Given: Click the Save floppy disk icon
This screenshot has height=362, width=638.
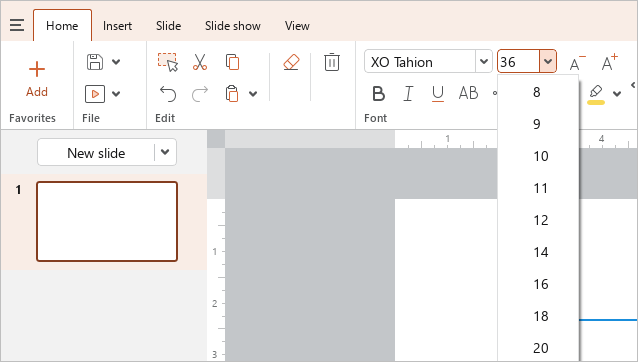Looking at the screenshot, I should click(x=95, y=62).
